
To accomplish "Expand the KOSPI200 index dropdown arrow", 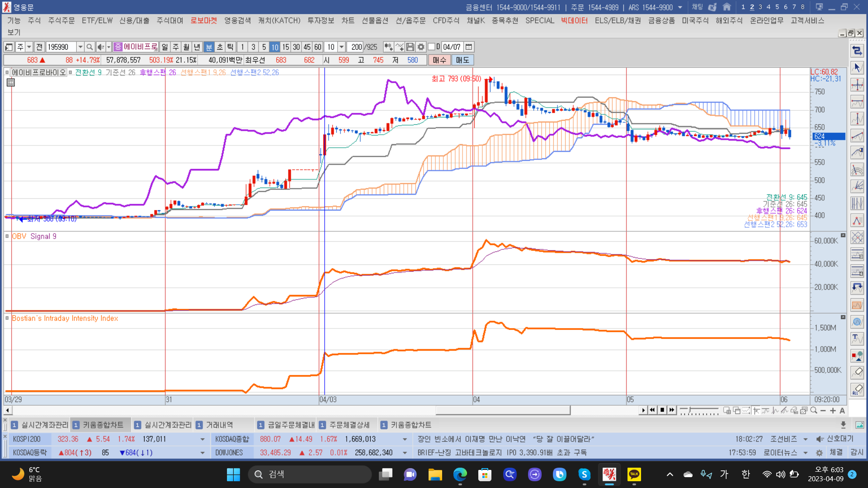I will coord(202,439).
